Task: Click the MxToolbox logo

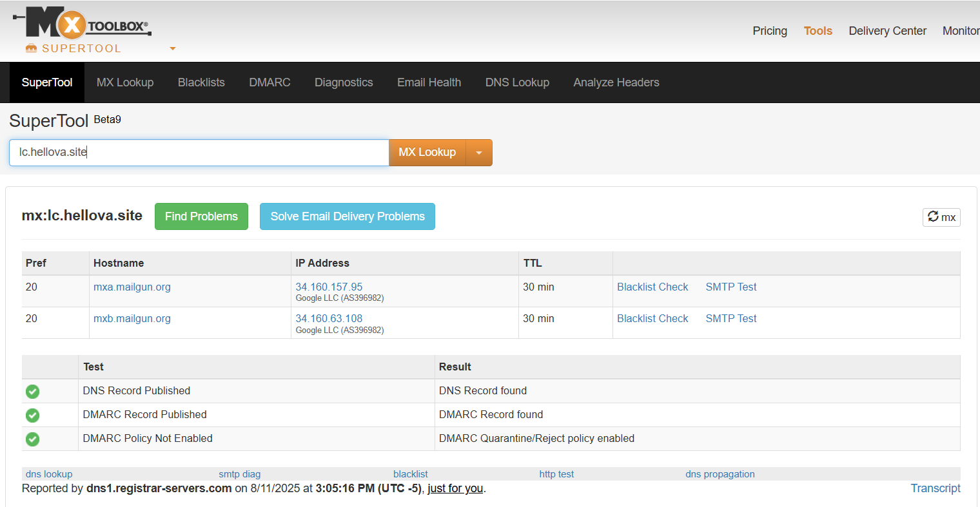Action: point(83,24)
